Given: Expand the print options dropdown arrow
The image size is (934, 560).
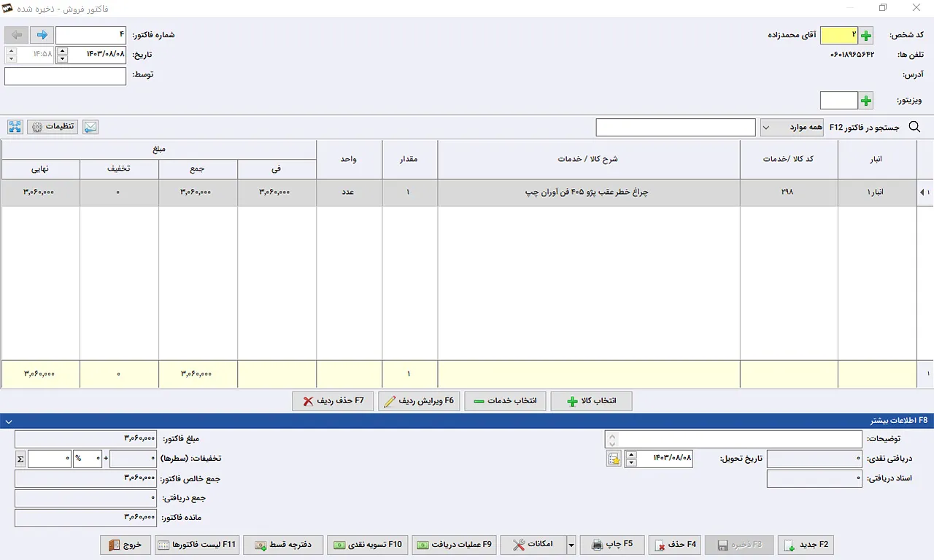Looking at the screenshot, I should [571, 545].
